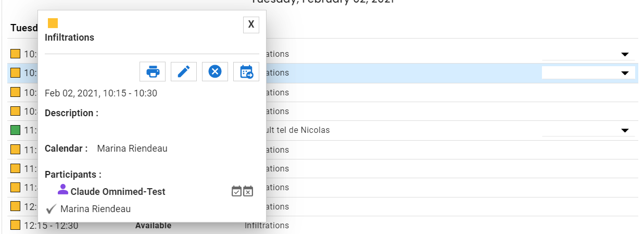Confirm Claude Omnimed-Test's attendance via calendar check icon
Image resolution: width=644 pixels, height=234 pixels.
[x=237, y=191]
